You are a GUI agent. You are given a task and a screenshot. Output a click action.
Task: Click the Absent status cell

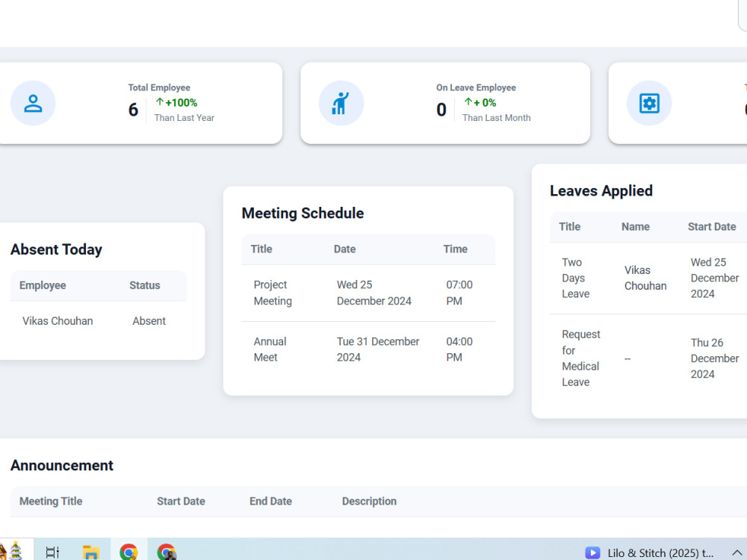click(149, 321)
